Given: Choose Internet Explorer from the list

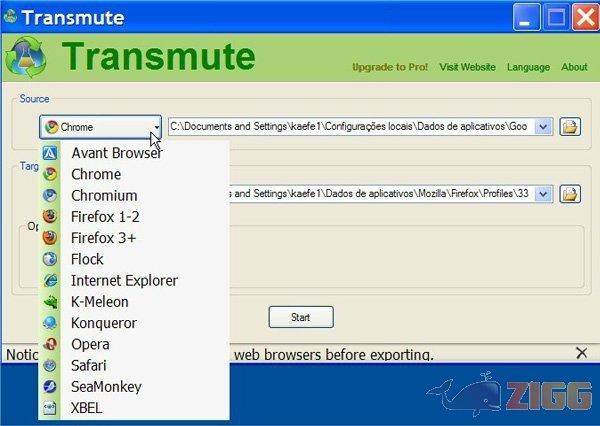Looking at the screenshot, I should (x=134, y=281).
